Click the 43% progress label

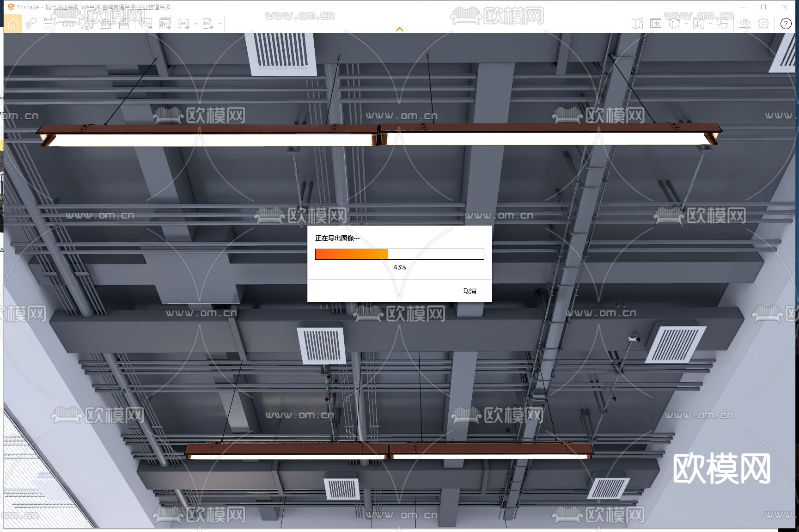400,267
